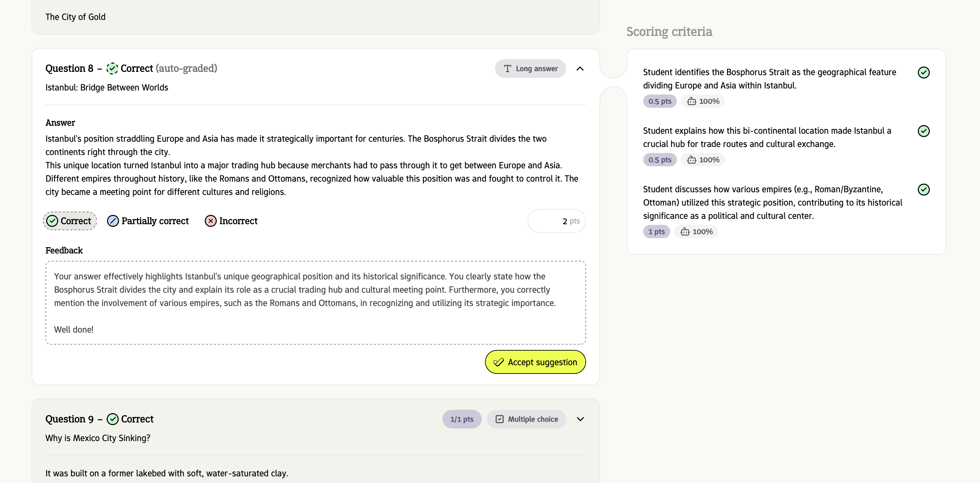Click the Long answer type badge
The height and width of the screenshot is (483, 980).
click(530, 69)
